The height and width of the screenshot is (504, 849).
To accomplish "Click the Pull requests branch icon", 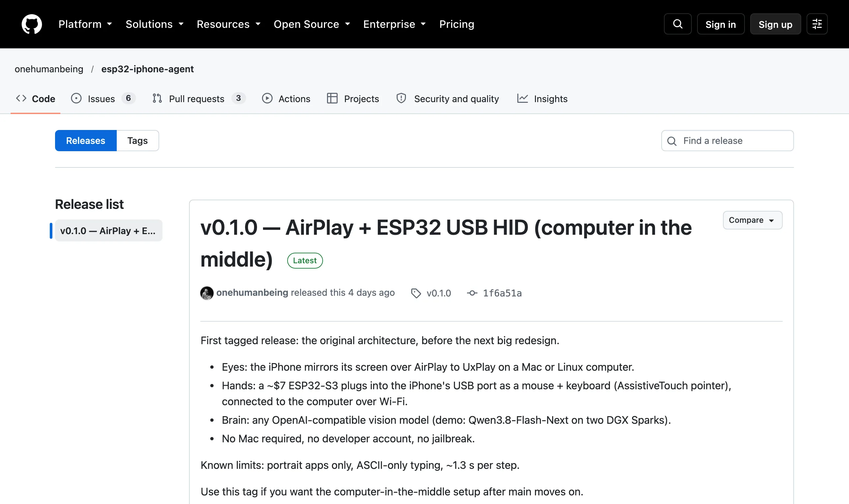I will click(x=157, y=98).
